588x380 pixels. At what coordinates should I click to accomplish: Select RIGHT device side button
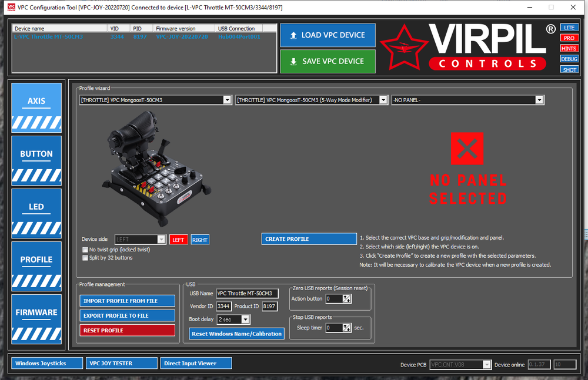click(200, 240)
